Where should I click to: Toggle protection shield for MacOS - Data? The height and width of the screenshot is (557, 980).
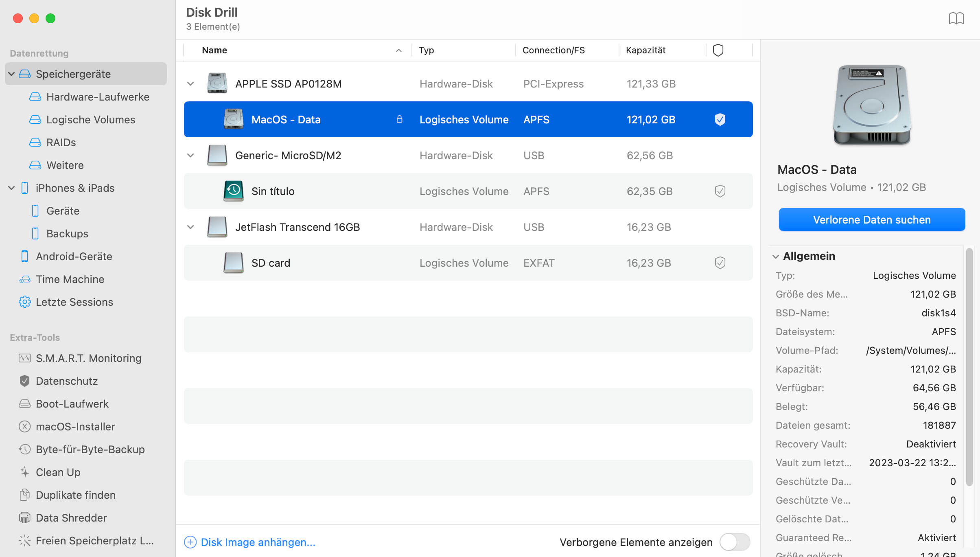tap(720, 119)
